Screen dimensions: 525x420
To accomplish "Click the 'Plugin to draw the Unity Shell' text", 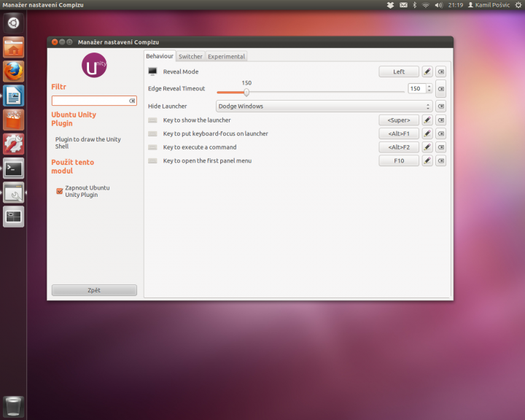I will 88,143.
